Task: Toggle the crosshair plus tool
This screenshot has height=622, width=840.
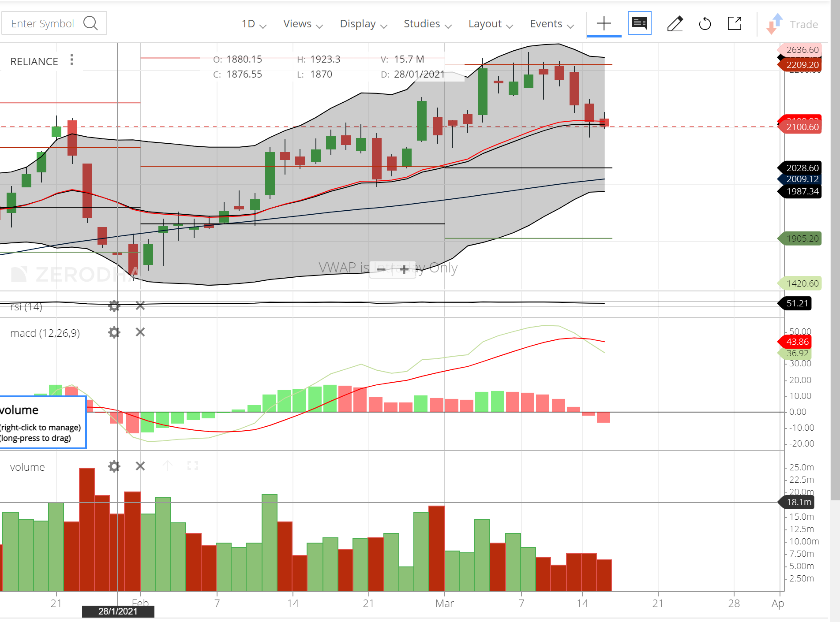Action: click(604, 23)
